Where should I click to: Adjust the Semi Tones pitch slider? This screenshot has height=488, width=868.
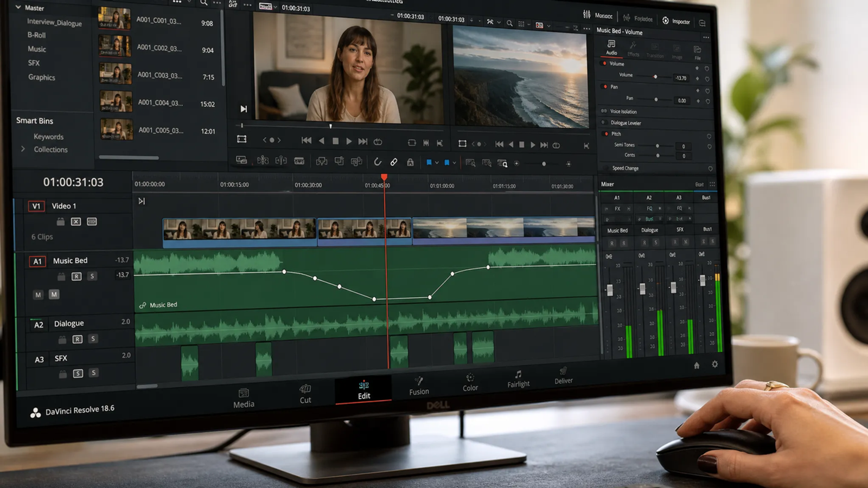(x=658, y=145)
